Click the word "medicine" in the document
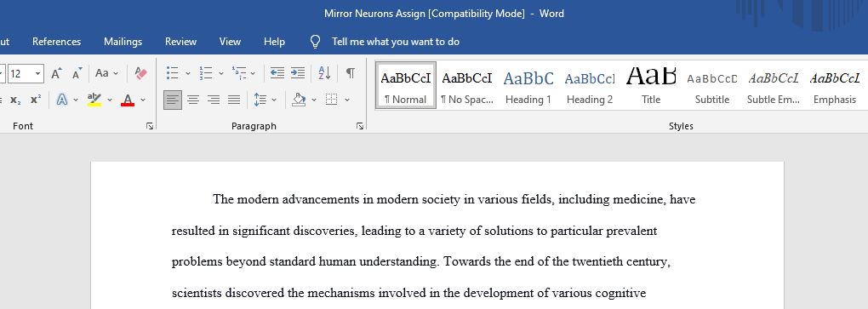The image size is (868, 309). 637,199
